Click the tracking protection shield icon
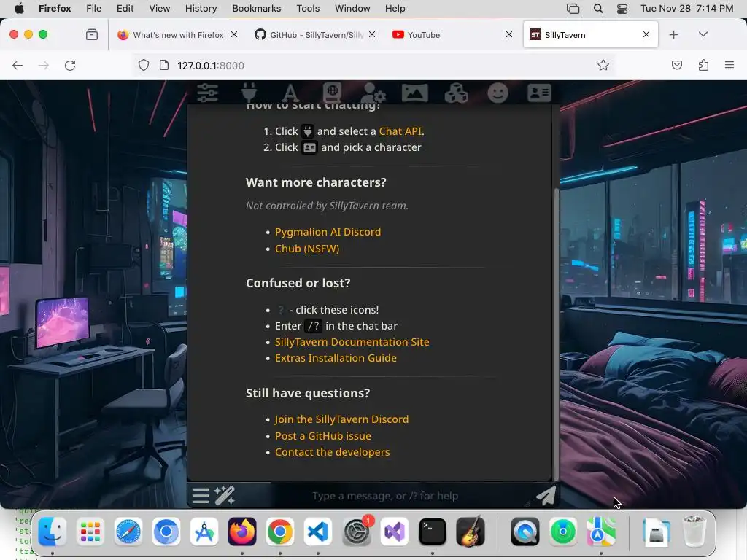This screenshot has height=560, width=747. [x=144, y=65]
